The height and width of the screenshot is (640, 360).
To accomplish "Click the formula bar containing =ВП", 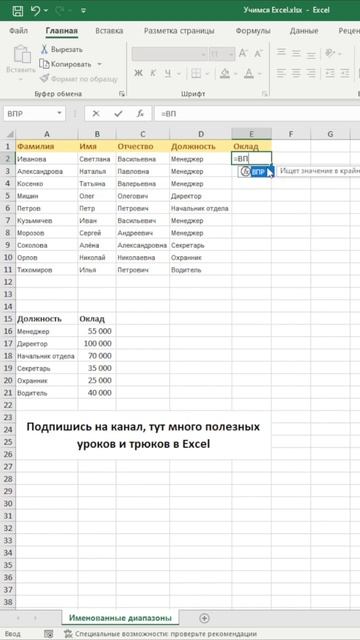I will point(257,114).
